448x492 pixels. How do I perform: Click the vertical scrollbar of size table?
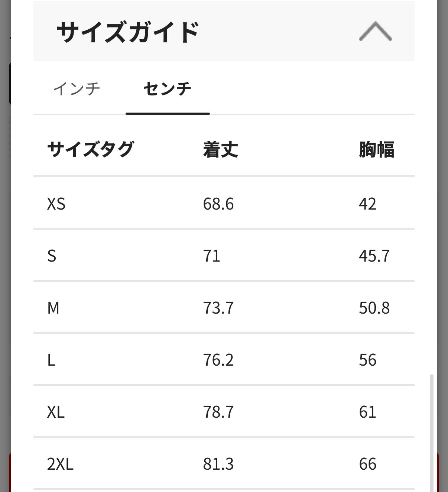(x=432, y=431)
